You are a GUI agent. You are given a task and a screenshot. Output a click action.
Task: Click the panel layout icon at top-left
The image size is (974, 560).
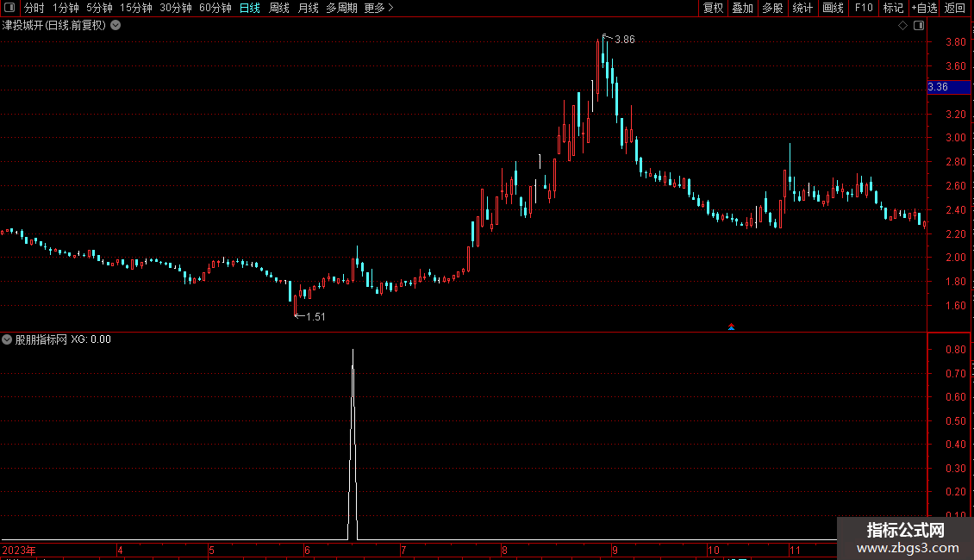point(9,8)
